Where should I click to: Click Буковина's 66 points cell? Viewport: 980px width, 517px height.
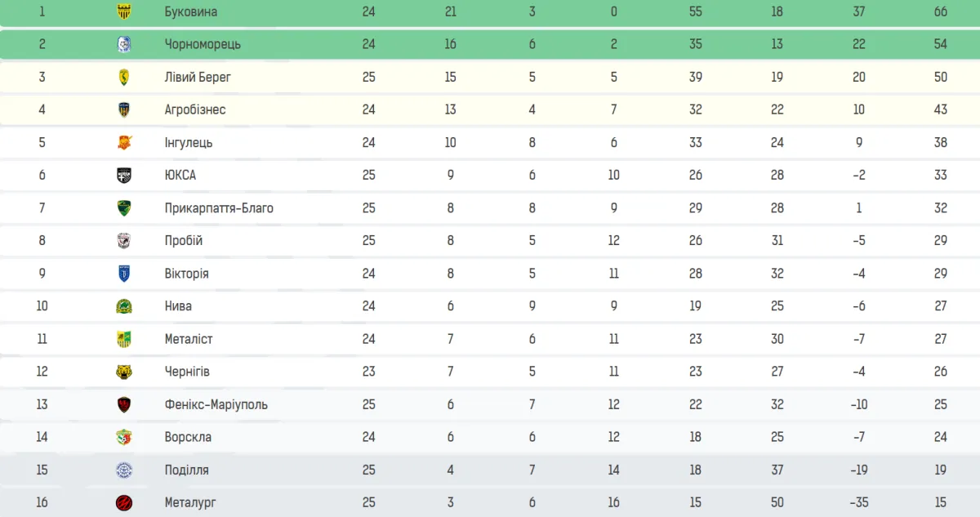[x=941, y=11]
